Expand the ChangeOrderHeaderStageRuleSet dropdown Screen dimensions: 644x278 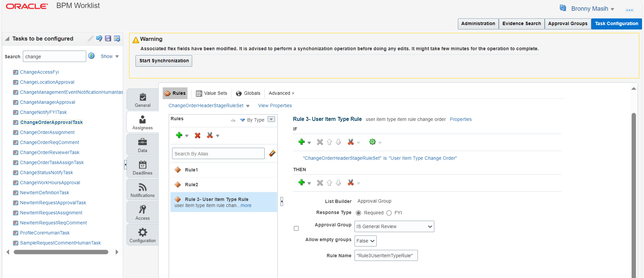[248, 106]
